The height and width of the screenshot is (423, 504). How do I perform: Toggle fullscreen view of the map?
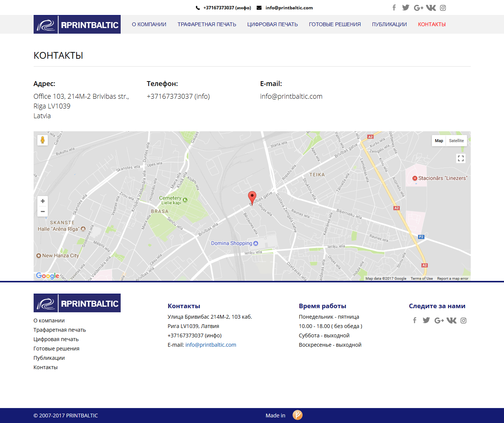click(x=461, y=159)
